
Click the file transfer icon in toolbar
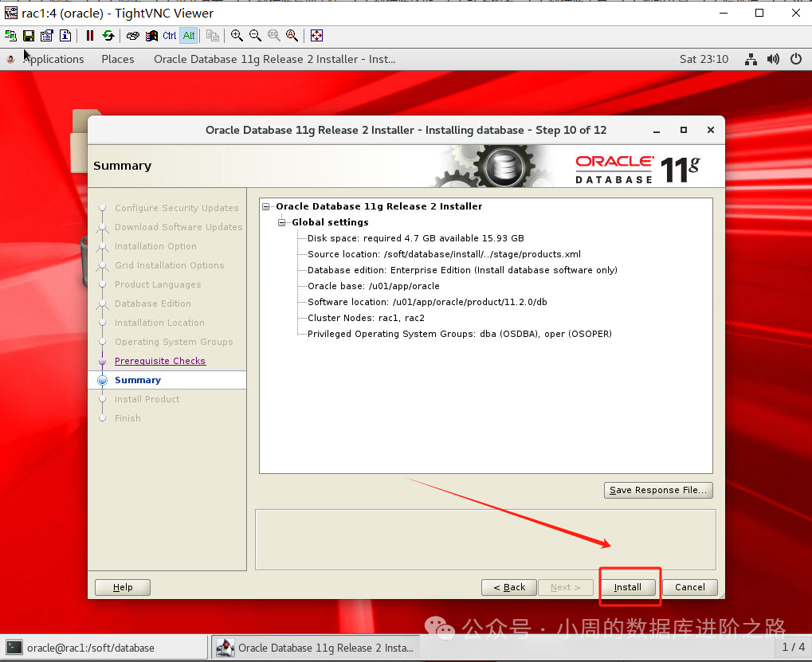pyautogui.click(x=212, y=36)
